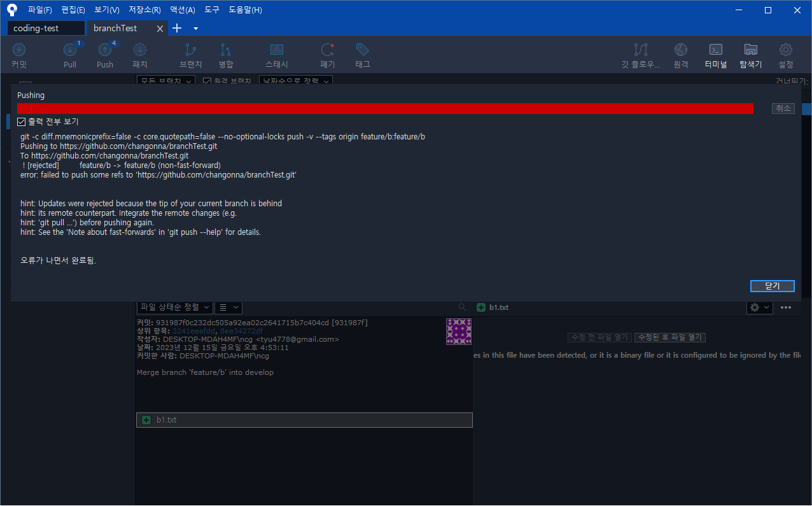812x506 pixels.
Task: Open the three-dots menu in diff pane
Action: point(786,307)
